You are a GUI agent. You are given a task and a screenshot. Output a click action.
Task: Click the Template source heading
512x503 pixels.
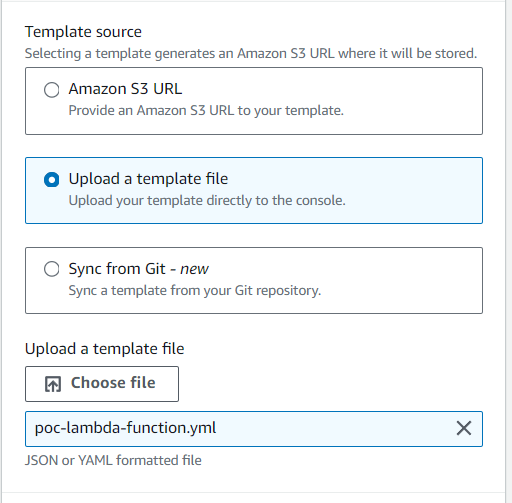point(83,32)
